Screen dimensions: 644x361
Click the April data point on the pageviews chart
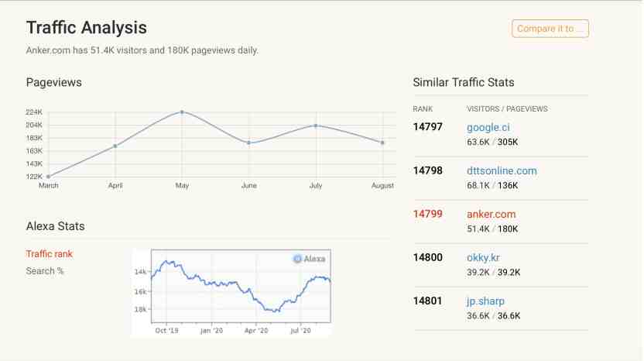coord(115,146)
